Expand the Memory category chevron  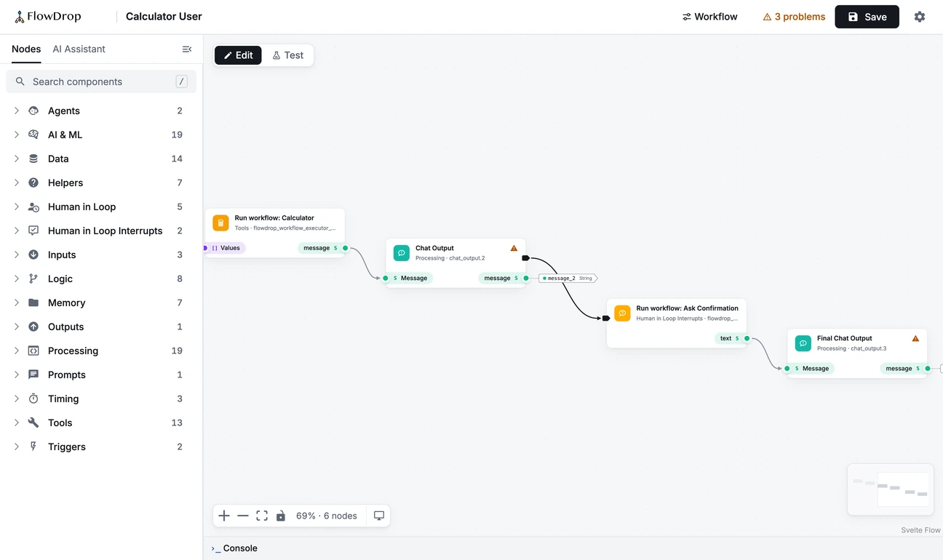pyautogui.click(x=17, y=303)
